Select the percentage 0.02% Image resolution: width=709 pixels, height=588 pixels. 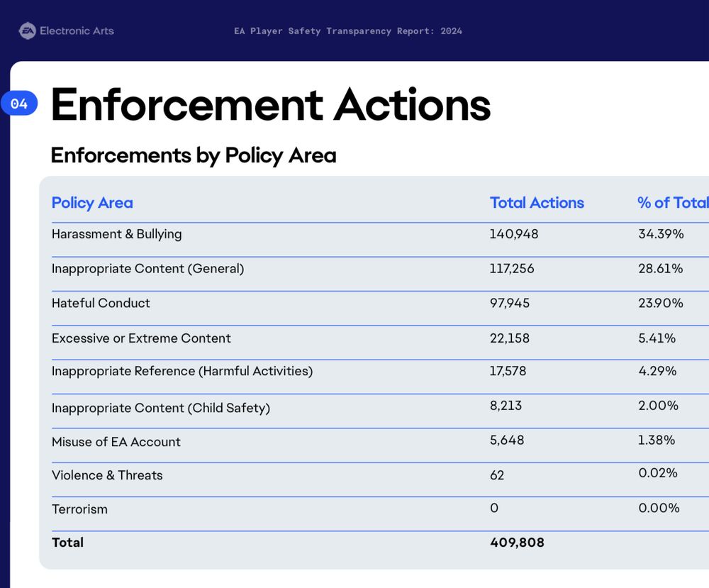pos(657,473)
